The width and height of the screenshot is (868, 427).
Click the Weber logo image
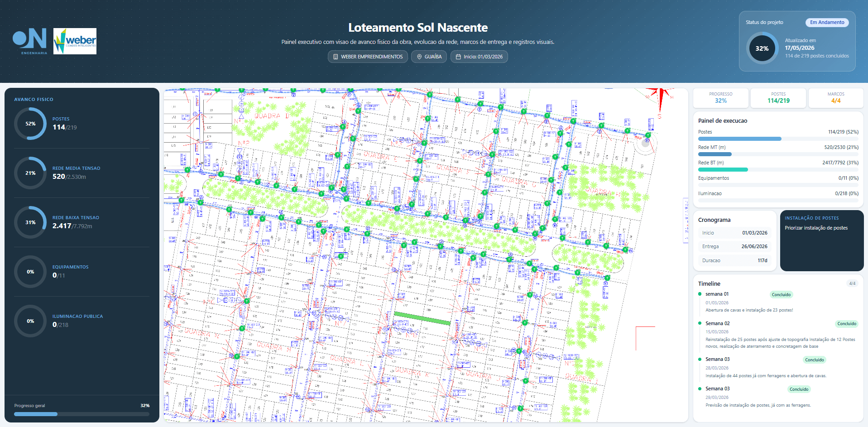coord(75,41)
